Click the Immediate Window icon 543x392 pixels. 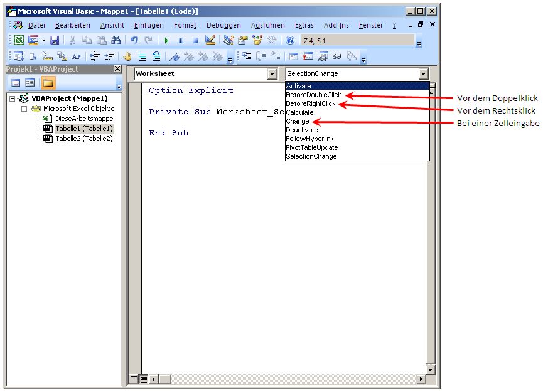308,56
